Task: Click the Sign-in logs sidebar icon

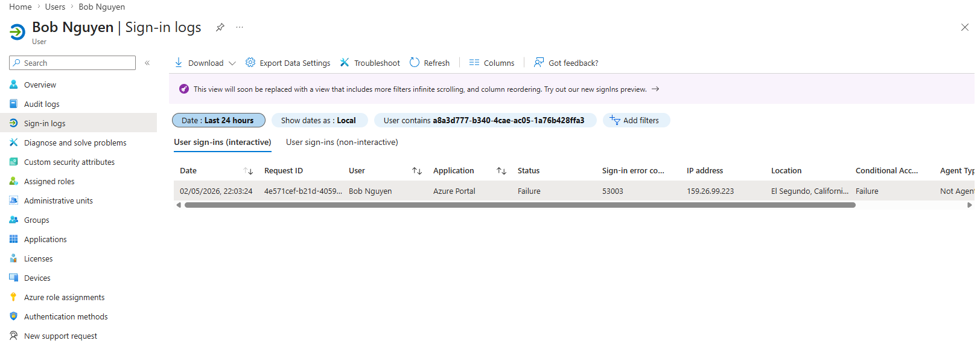Action: 13,123
